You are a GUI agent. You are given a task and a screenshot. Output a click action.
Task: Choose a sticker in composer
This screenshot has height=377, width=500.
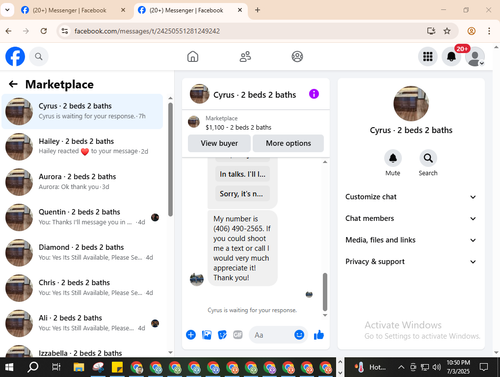click(222, 335)
